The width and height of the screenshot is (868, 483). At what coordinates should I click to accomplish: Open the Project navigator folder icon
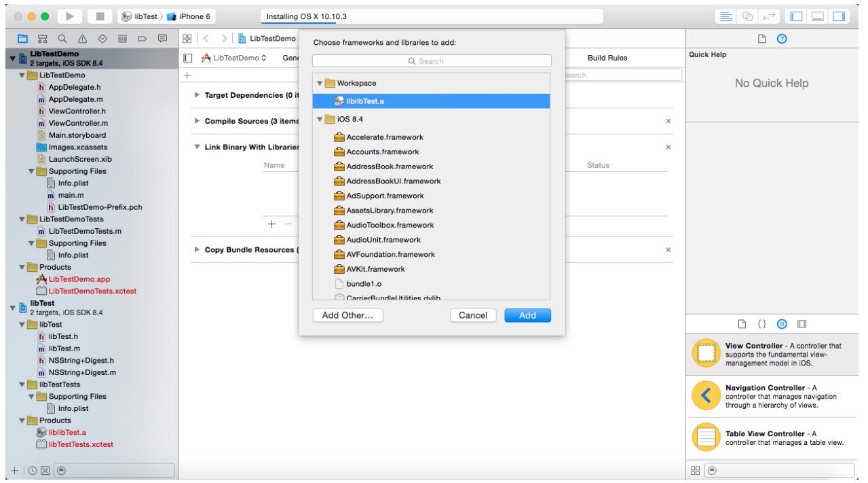coord(22,39)
